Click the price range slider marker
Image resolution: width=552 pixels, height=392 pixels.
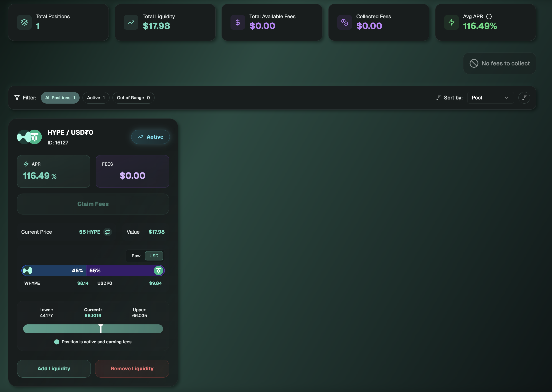pos(101,329)
